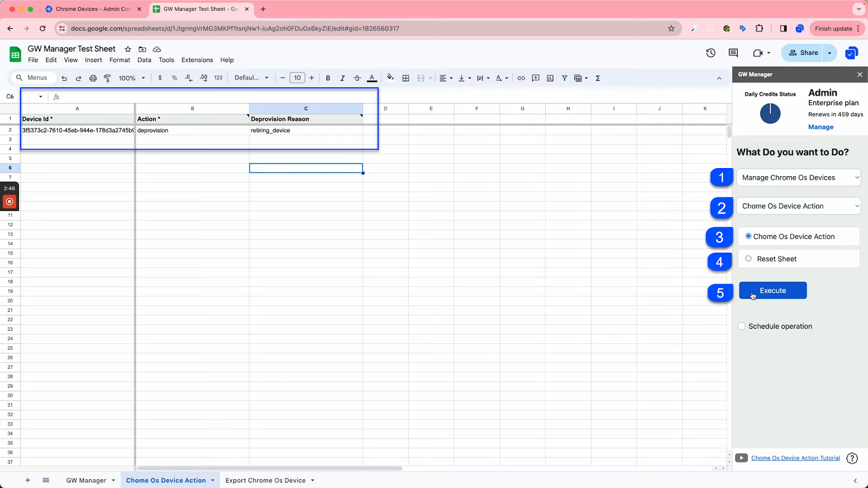
Task: Select the Reset Sheet radio button
Action: (749, 259)
